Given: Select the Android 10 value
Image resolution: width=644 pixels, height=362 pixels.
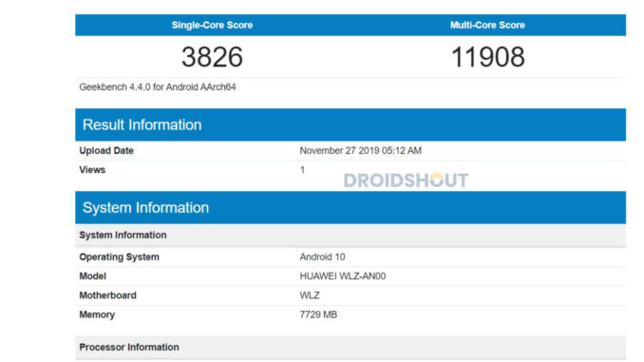Looking at the screenshot, I should tap(322, 257).
